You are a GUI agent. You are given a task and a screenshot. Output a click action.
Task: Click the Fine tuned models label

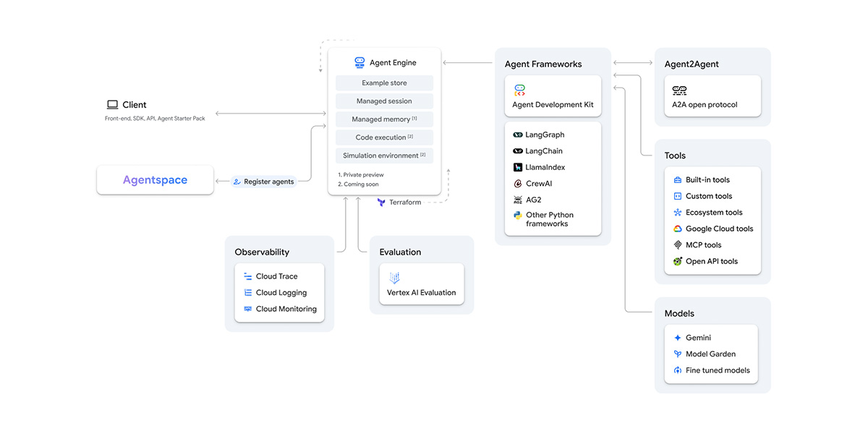(718, 370)
